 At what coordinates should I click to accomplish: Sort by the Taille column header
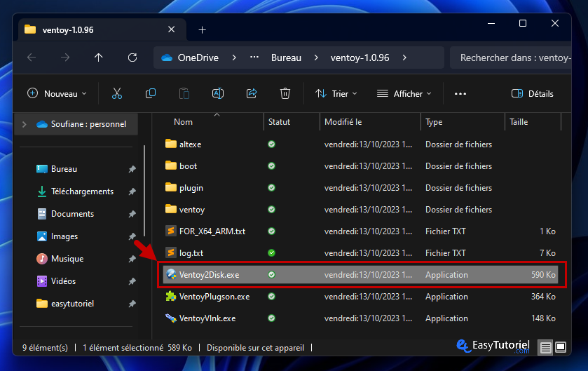[519, 122]
